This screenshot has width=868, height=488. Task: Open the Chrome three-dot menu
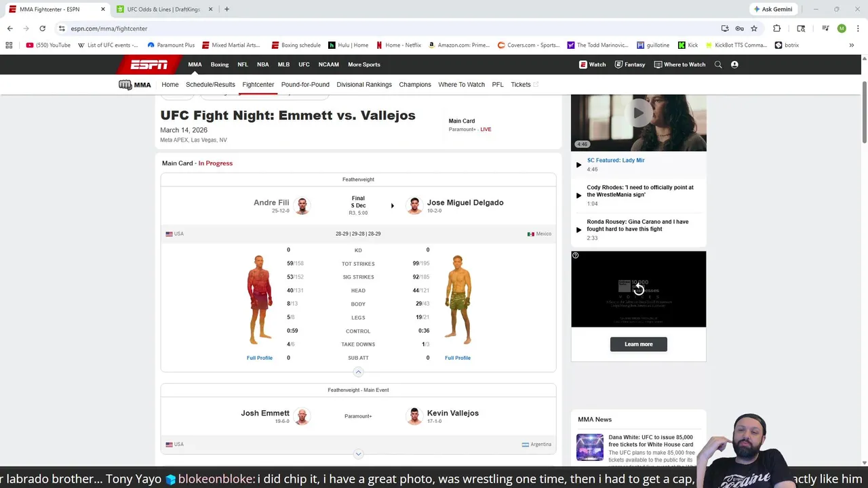point(857,28)
